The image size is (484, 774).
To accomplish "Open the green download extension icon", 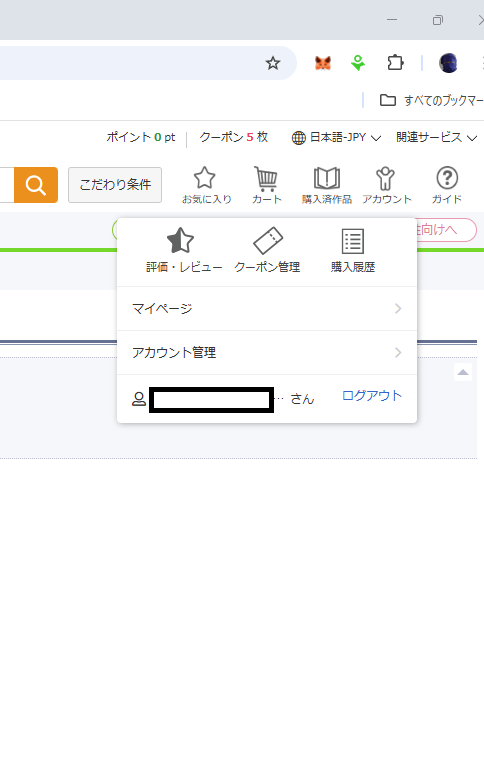I will point(358,63).
